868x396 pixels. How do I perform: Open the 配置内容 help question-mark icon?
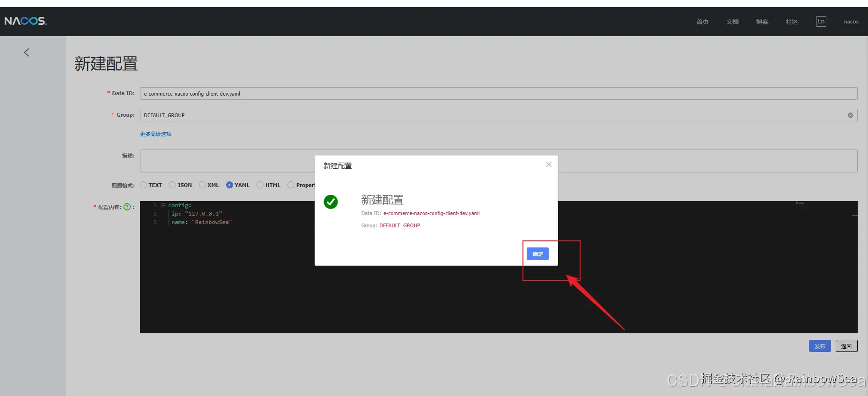(127, 207)
